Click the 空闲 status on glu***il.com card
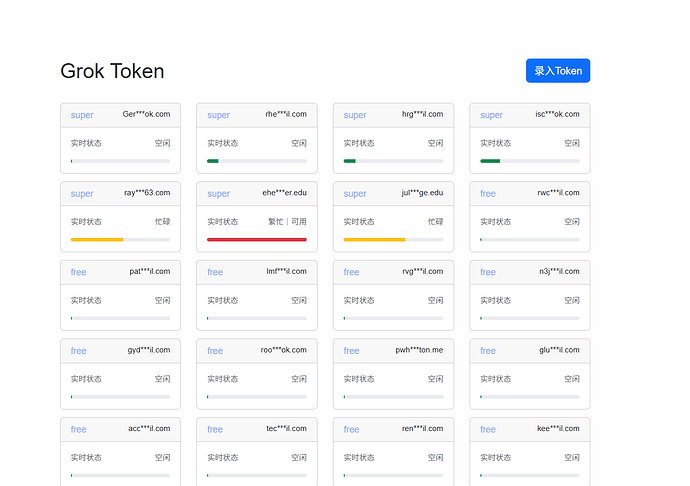This screenshot has width=690, height=486. [x=572, y=379]
